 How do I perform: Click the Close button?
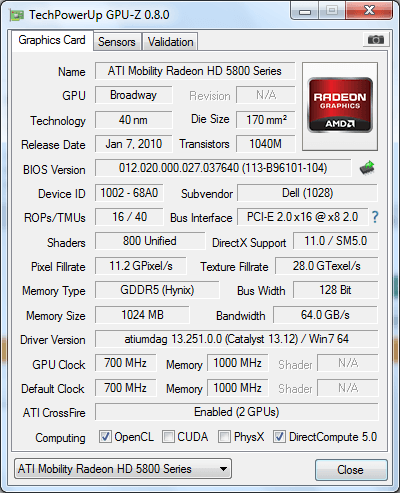click(x=351, y=470)
